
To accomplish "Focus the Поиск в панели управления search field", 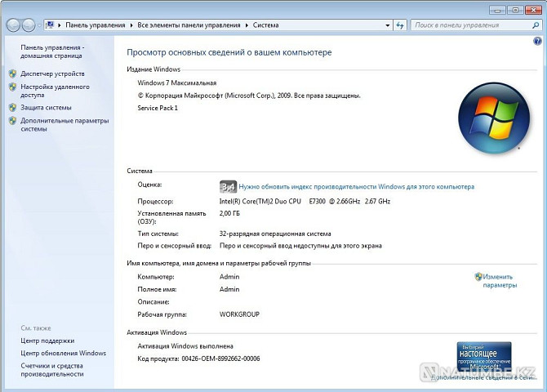I will pyautogui.click(x=472, y=25).
